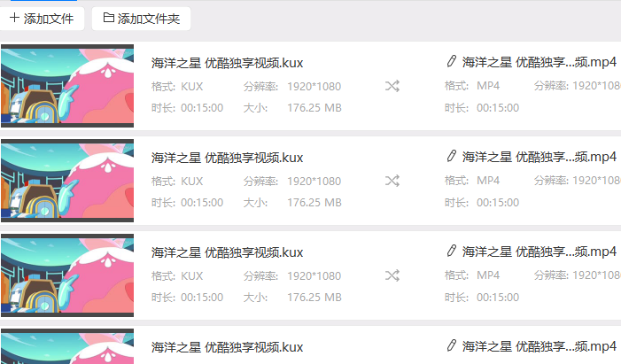Click the shuffle convert icon in the third row

(x=392, y=275)
